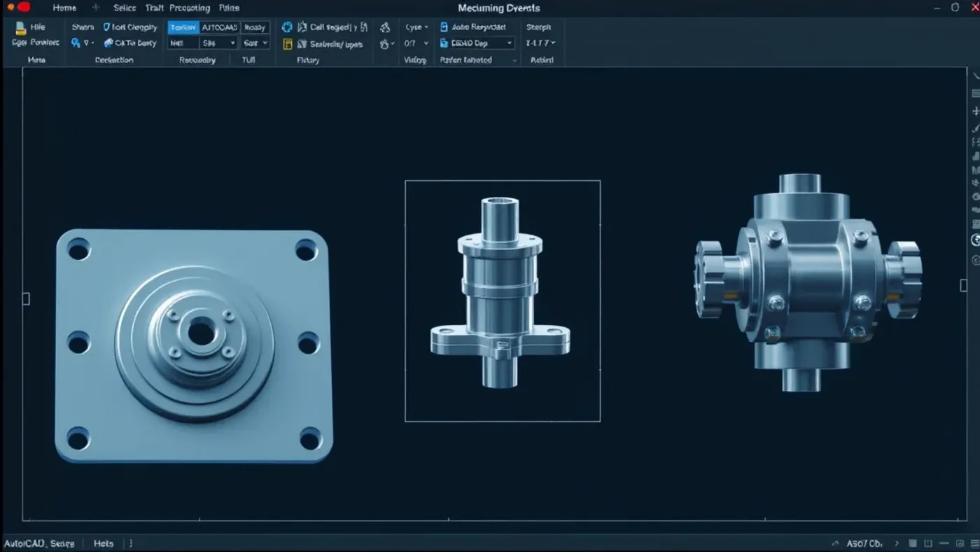Click the figure icon above the hand icon

(385, 27)
